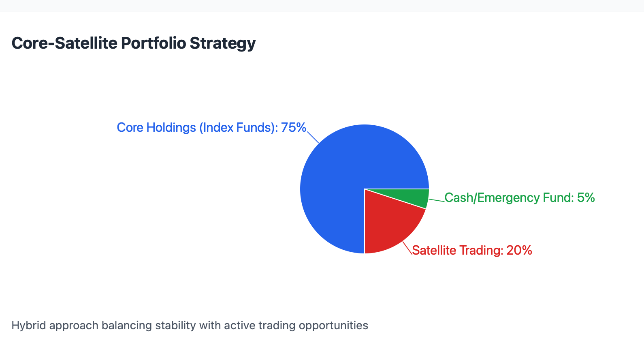The width and height of the screenshot is (644, 341).
Task: Click the 5% value in the green label
Action: (x=586, y=197)
